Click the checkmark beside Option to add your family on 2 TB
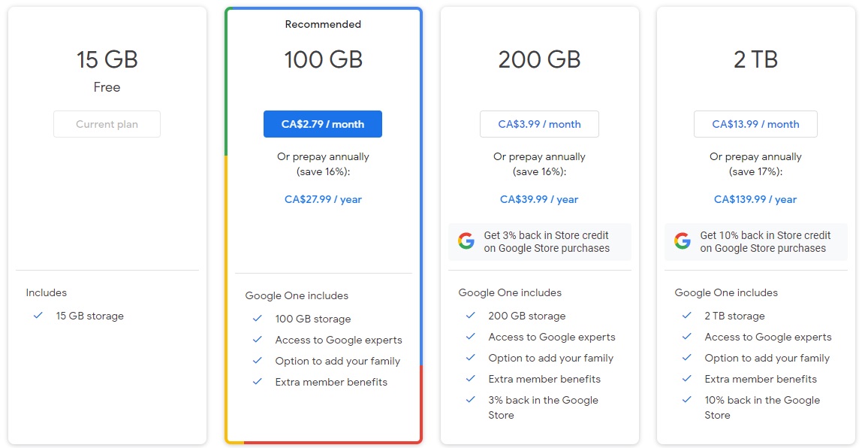Viewport: 868px width, 448px height. coord(686,358)
